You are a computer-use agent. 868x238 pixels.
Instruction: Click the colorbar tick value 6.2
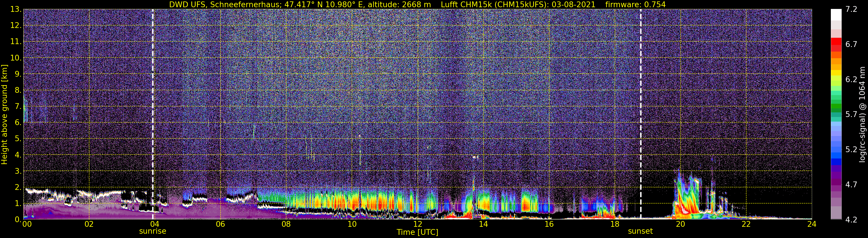[x=851, y=80]
